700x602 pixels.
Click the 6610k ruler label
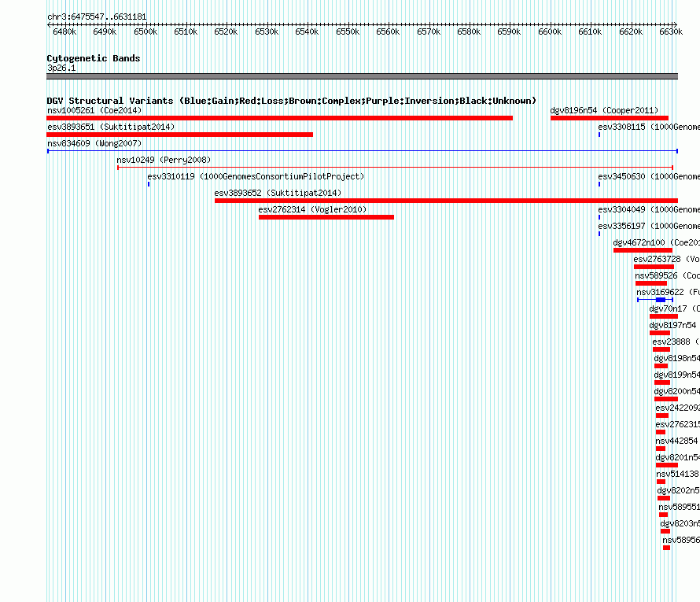click(x=590, y=31)
